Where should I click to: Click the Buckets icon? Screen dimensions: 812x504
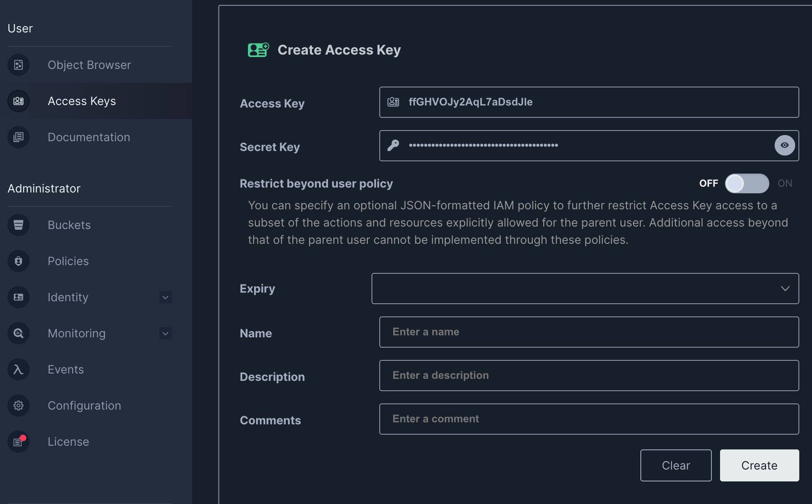[18, 225]
